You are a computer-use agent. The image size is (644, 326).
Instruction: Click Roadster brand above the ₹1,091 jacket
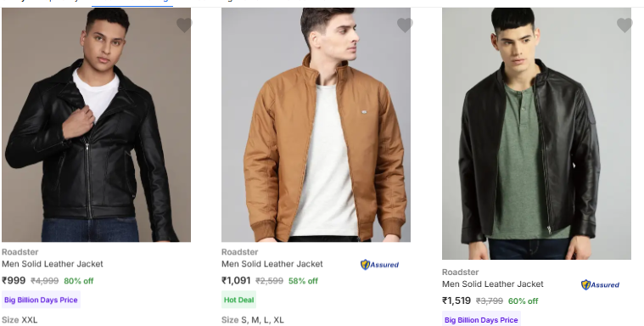(240, 252)
